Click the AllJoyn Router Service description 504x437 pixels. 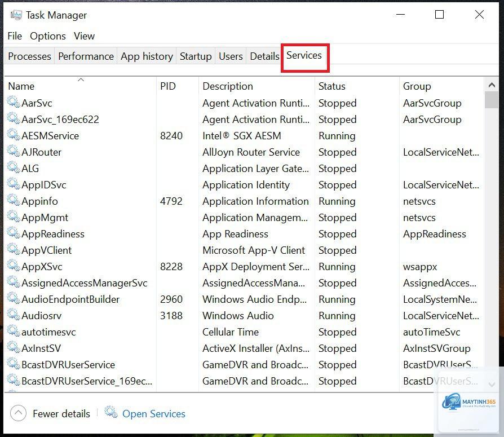251,152
